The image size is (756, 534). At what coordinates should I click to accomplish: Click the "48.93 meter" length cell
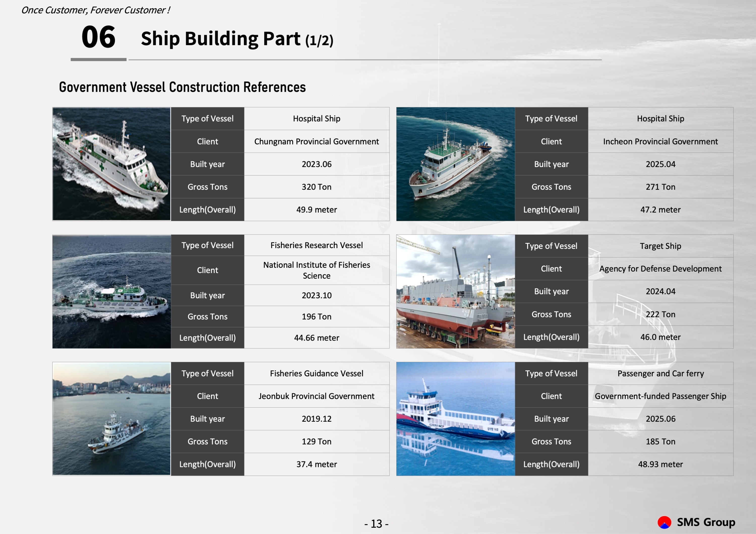660,464
